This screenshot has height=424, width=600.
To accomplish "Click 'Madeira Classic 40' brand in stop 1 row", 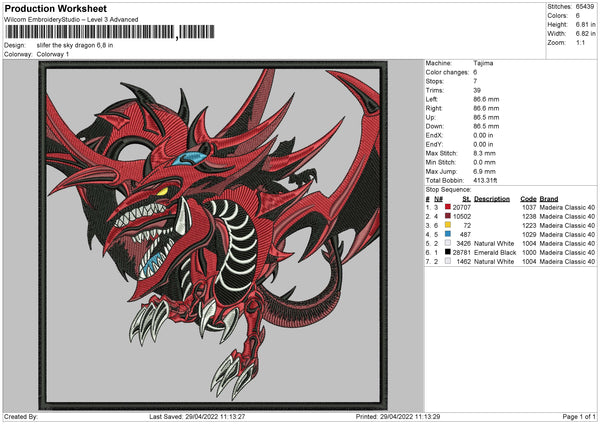I will 567,207.
